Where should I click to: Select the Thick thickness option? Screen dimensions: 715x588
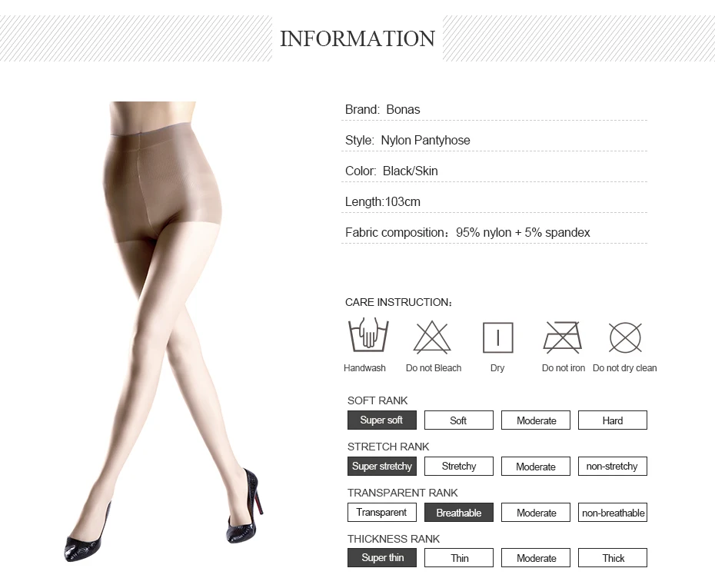613,558
